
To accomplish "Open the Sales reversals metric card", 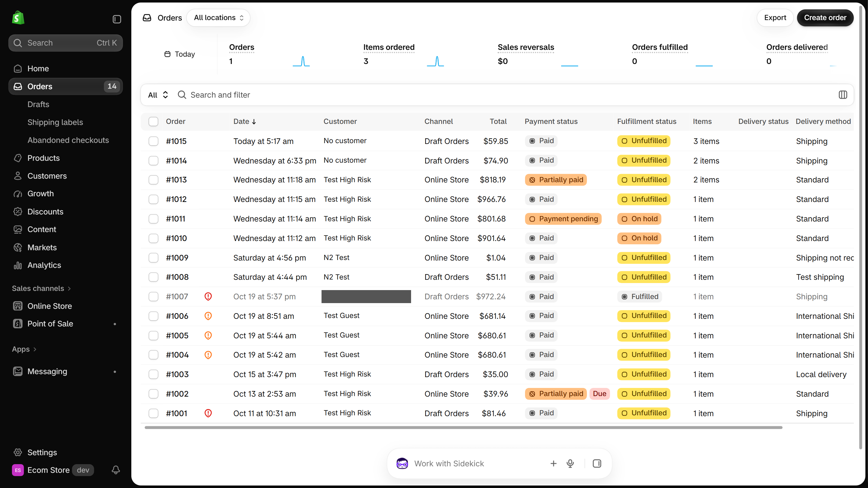I will [x=538, y=54].
